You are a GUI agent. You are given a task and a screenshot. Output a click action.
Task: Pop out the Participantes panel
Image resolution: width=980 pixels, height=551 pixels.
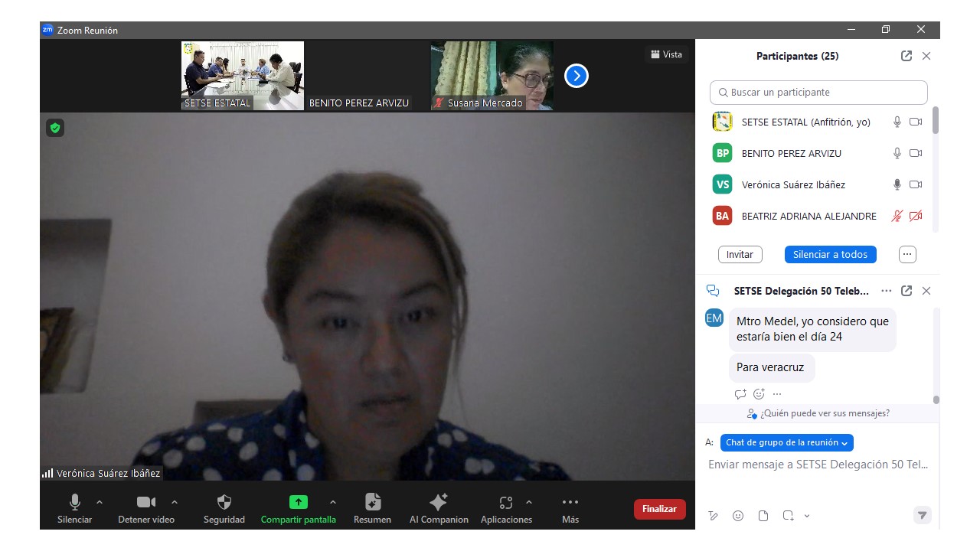[x=906, y=56]
